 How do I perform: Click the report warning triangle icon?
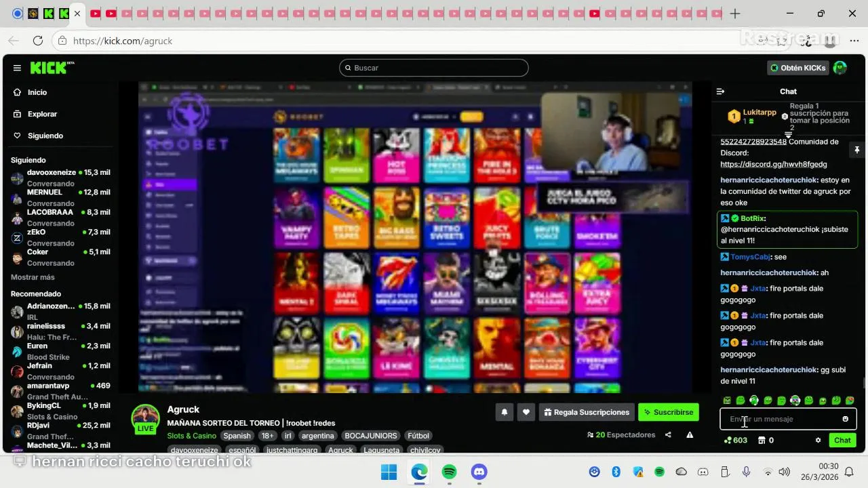tap(690, 435)
